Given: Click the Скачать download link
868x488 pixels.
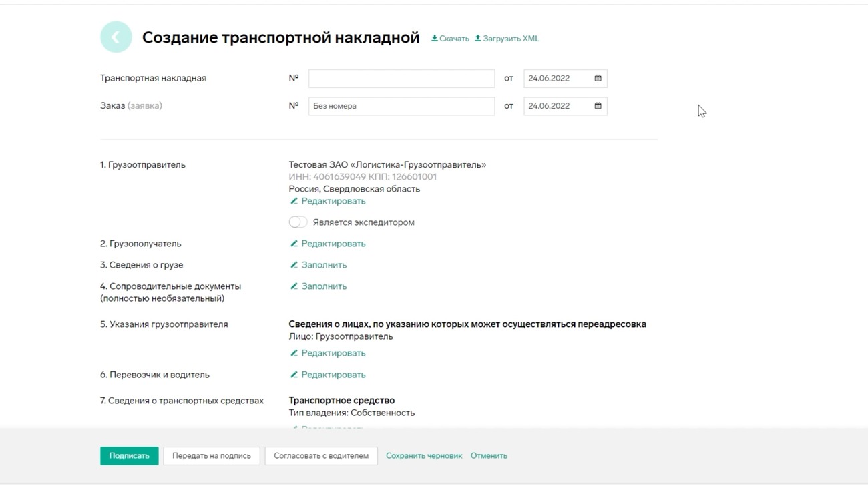Looking at the screenshot, I should pos(450,39).
